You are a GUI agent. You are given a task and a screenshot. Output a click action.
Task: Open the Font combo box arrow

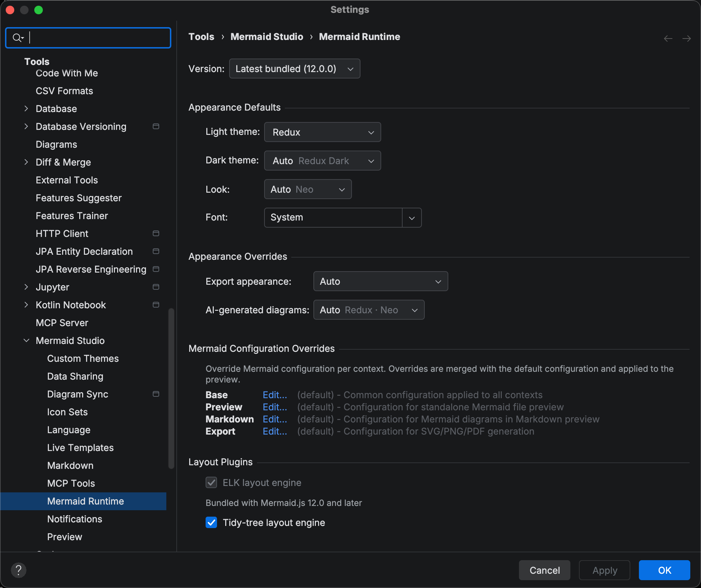click(412, 218)
